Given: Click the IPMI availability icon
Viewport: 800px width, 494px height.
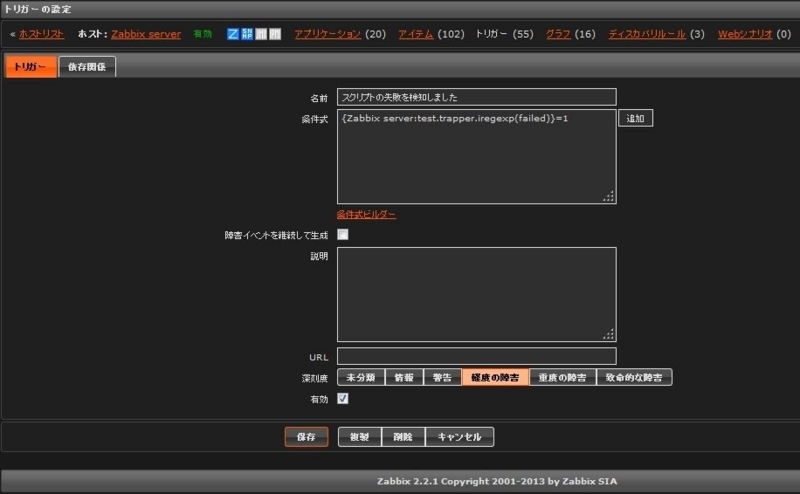Looking at the screenshot, I should [x=275, y=34].
